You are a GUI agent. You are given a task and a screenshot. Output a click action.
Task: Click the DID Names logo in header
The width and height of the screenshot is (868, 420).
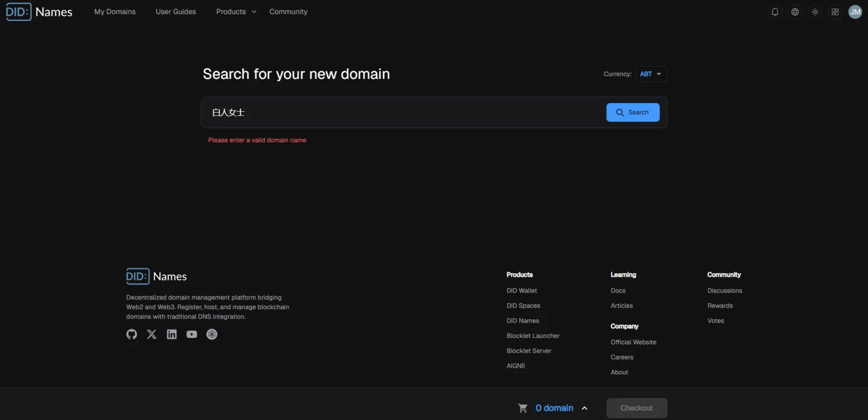pos(39,12)
